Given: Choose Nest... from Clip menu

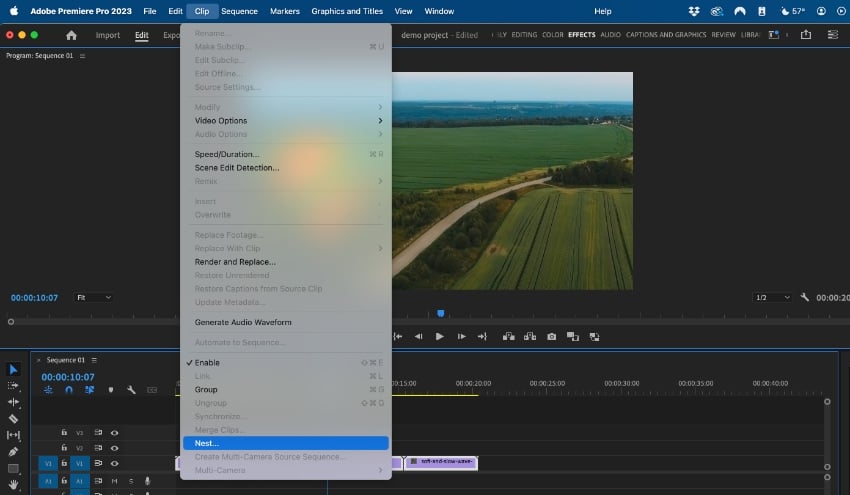Looking at the screenshot, I should tap(286, 443).
